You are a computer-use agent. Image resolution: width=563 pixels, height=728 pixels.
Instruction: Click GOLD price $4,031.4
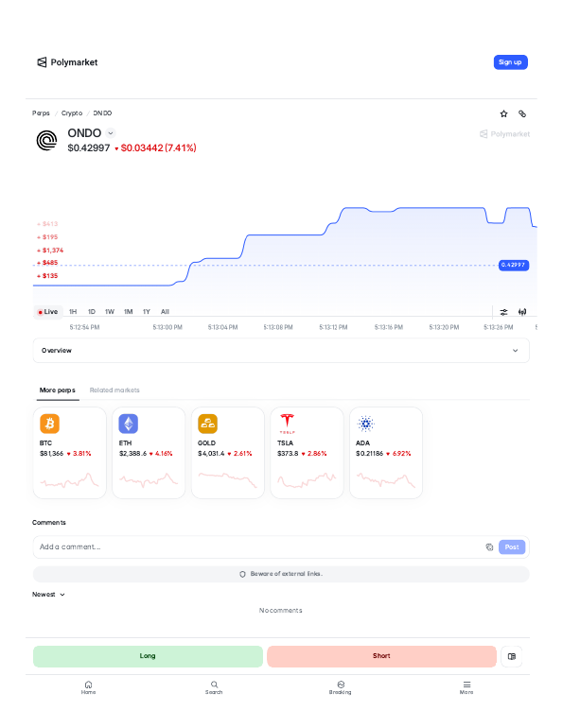(x=211, y=454)
